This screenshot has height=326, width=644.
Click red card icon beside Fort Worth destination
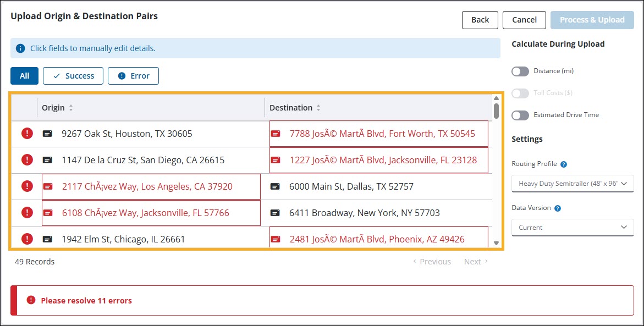[x=277, y=134]
